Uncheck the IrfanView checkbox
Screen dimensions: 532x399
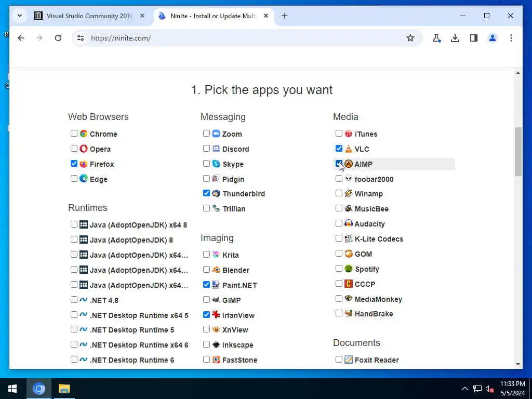pos(206,314)
